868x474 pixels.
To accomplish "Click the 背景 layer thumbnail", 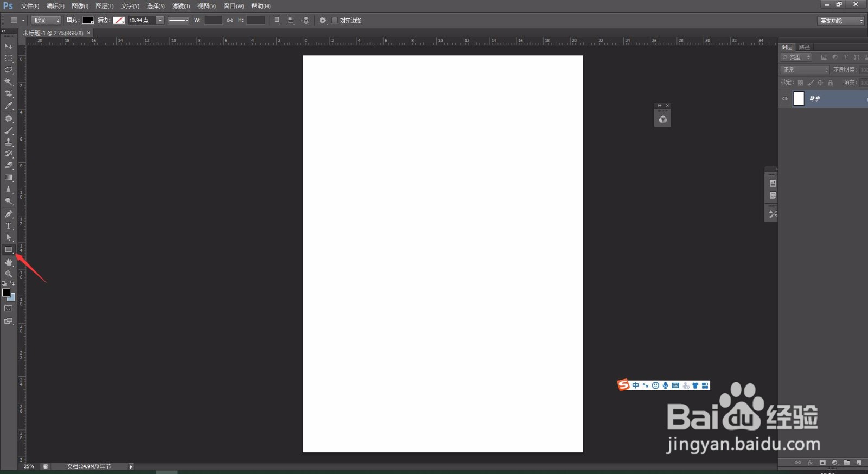I will 799,99.
